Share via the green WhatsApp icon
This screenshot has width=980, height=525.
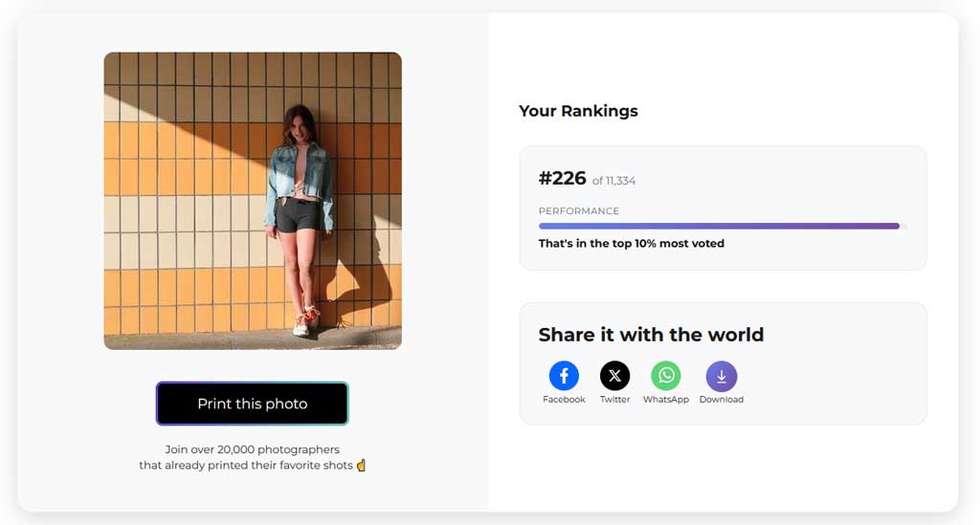(666, 376)
